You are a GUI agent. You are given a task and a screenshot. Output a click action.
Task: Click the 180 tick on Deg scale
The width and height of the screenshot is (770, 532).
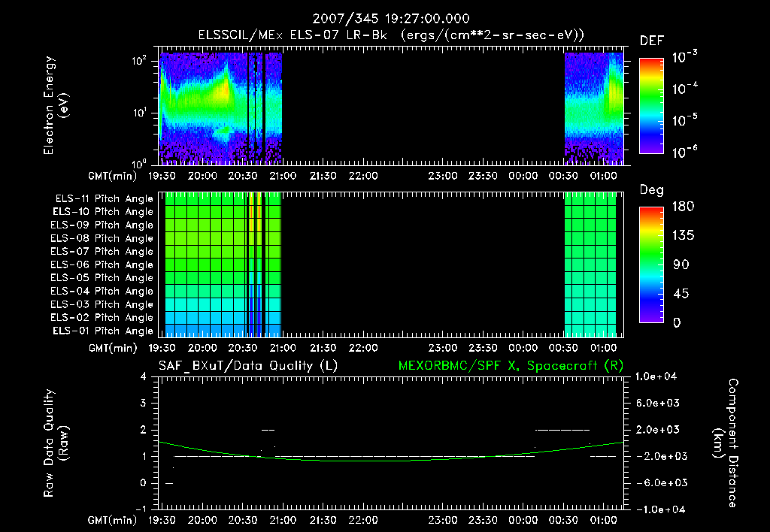click(683, 207)
